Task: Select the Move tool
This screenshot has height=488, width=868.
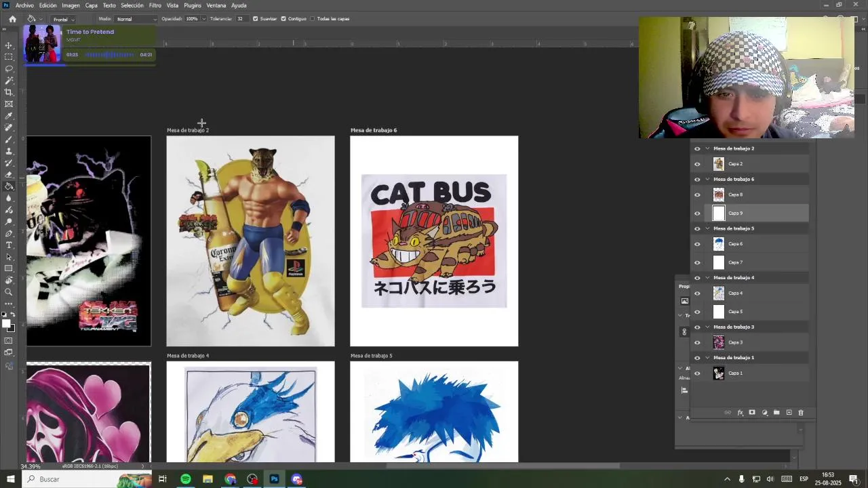Action: tap(9, 45)
